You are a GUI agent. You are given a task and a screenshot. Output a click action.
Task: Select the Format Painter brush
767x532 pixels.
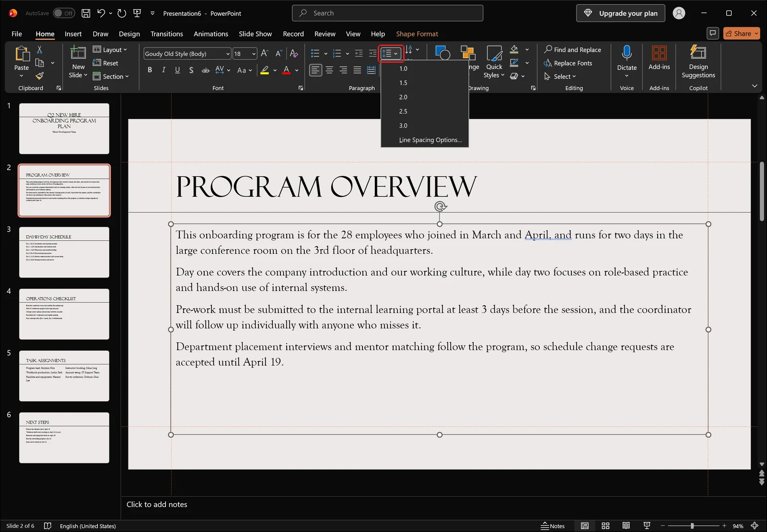(39, 76)
